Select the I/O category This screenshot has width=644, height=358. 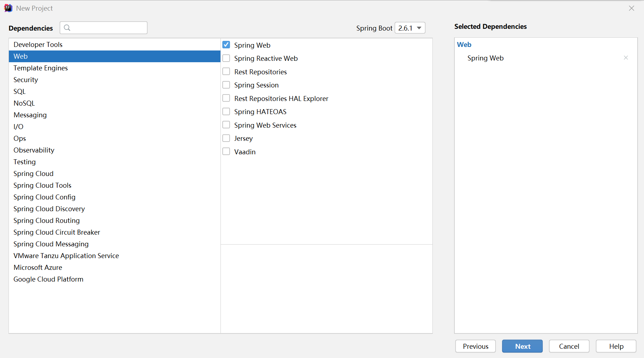[x=114, y=127]
